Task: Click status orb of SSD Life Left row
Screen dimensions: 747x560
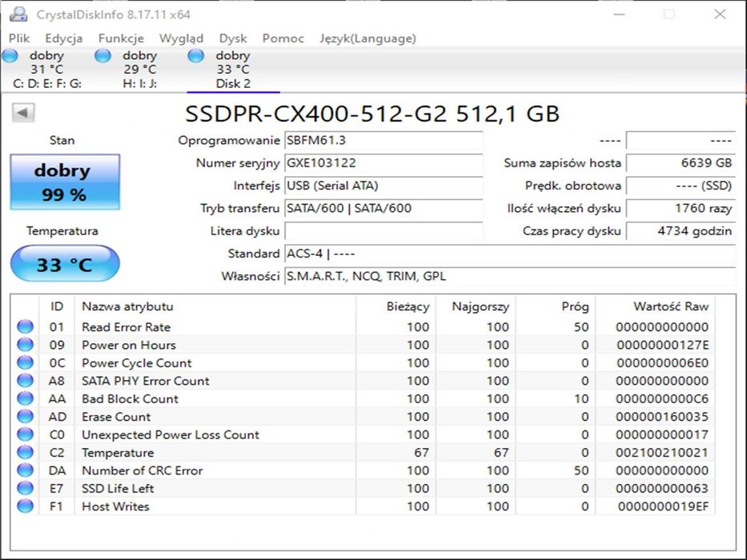Action: pos(26,488)
